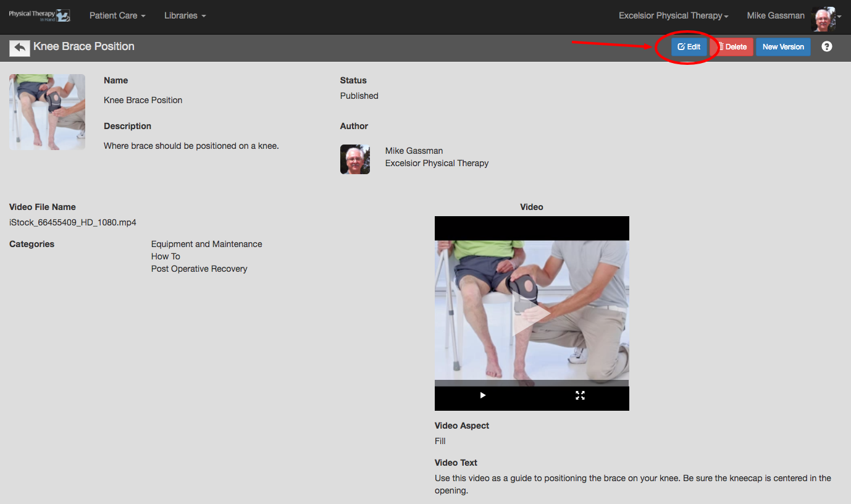
Task: Click the Published status value
Action: 359,96
